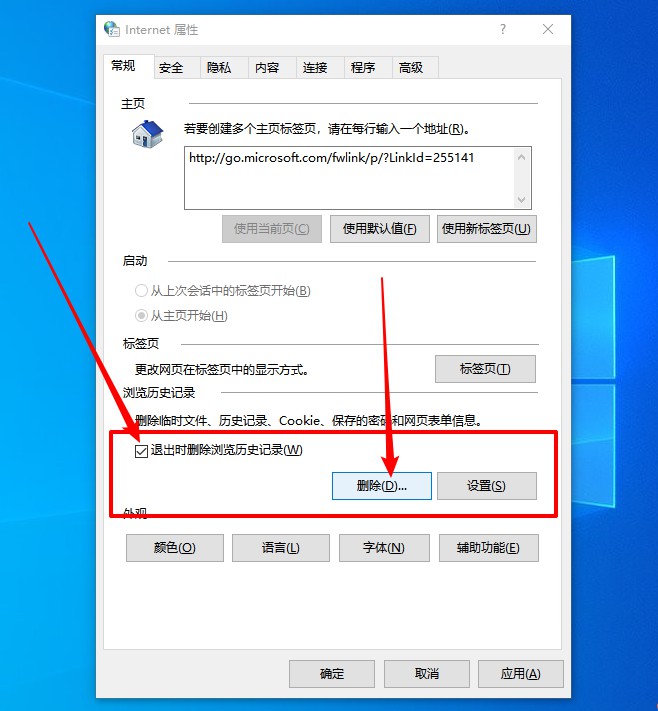The height and width of the screenshot is (711, 658).
Task: Switch to the 内容 tab
Action: coord(272,68)
